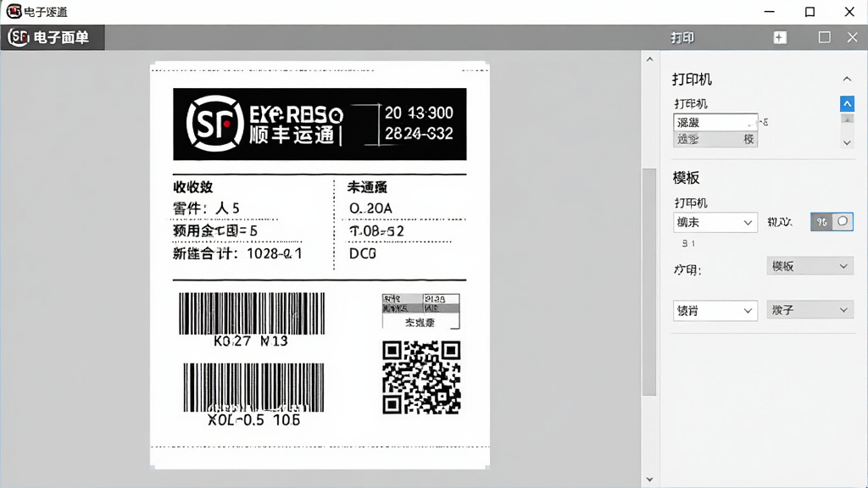Click the preview scroll down arrow
Screen dimensions: 868x488
click(x=650, y=480)
